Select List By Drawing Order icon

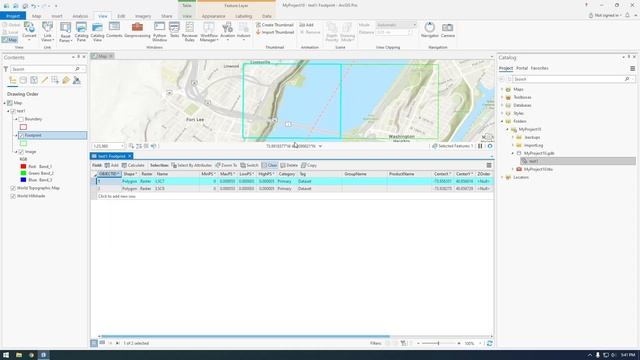(x=13, y=80)
